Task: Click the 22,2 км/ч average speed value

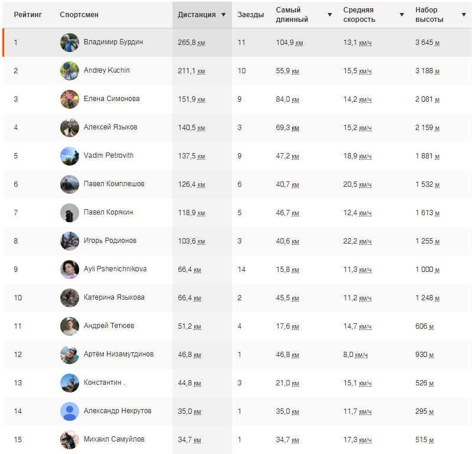Action: [x=357, y=241]
